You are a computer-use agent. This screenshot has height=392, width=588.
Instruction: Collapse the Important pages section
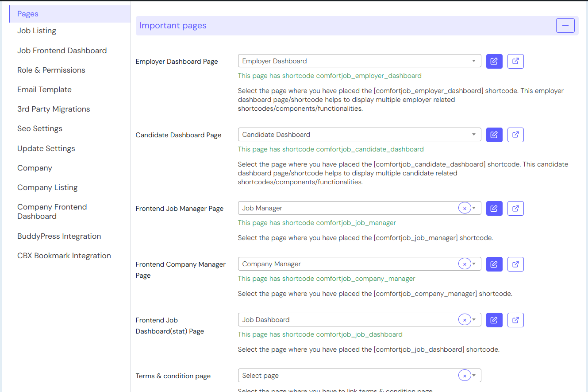(565, 26)
